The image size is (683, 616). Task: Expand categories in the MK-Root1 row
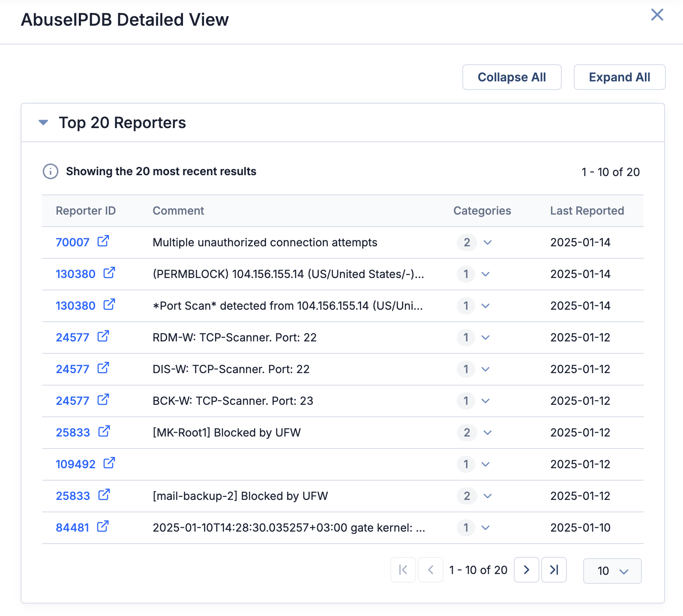coord(488,433)
